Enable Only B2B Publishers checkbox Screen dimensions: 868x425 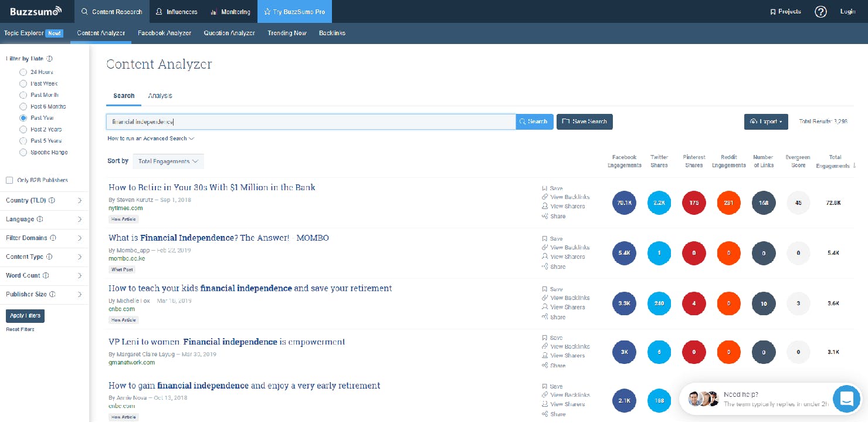pos(9,180)
